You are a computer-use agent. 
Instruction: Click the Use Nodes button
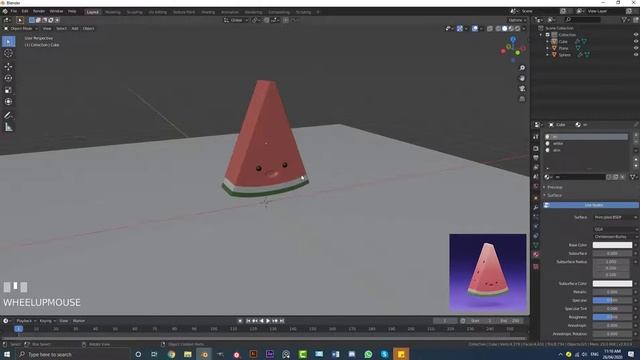pos(591,205)
